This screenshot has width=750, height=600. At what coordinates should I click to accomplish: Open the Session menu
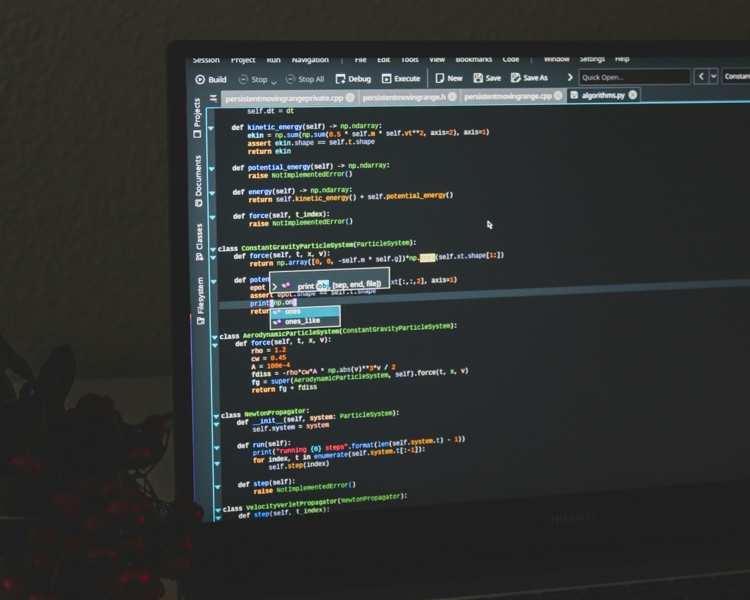(x=206, y=60)
